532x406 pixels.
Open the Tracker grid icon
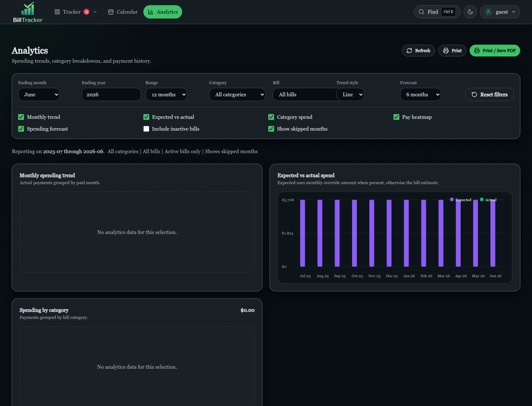[x=57, y=12]
